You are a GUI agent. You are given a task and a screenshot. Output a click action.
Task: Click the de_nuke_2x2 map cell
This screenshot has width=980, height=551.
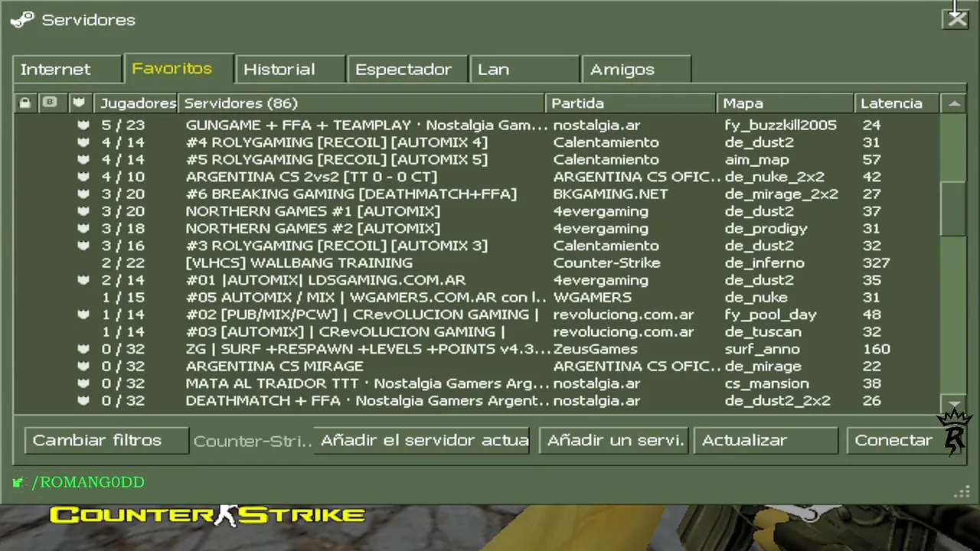[774, 177]
